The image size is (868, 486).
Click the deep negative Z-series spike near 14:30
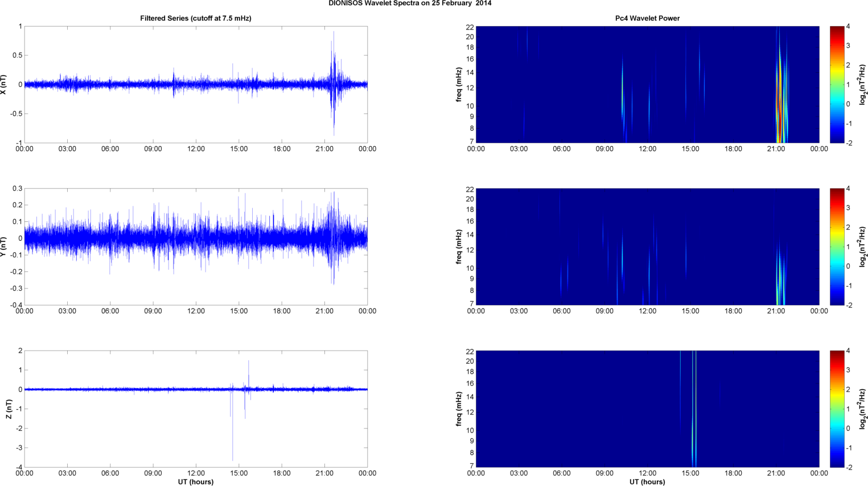click(x=232, y=424)
